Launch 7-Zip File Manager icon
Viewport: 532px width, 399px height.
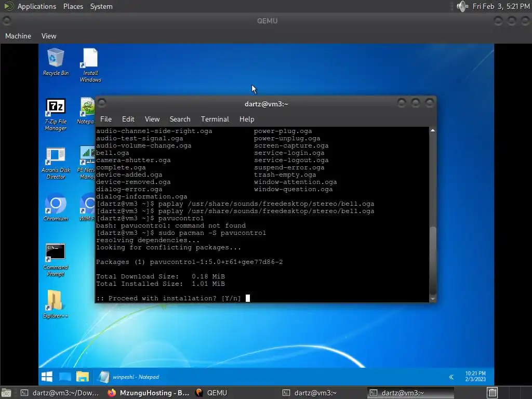55,114
